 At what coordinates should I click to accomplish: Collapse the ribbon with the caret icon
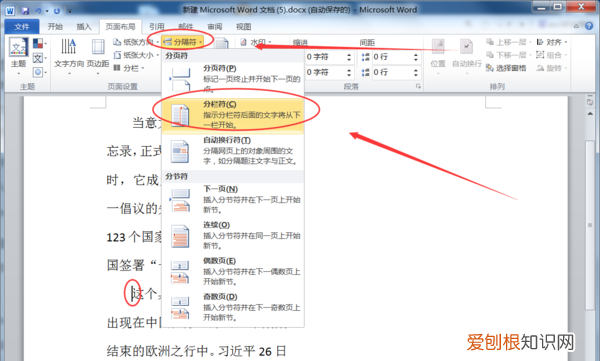pyautogui.click(x=576, y=26)
